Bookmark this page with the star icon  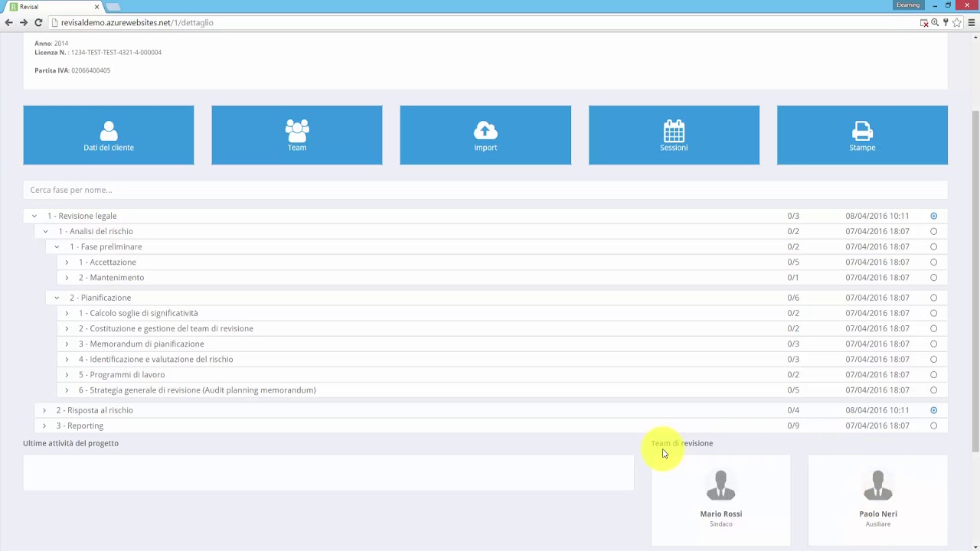957,23
